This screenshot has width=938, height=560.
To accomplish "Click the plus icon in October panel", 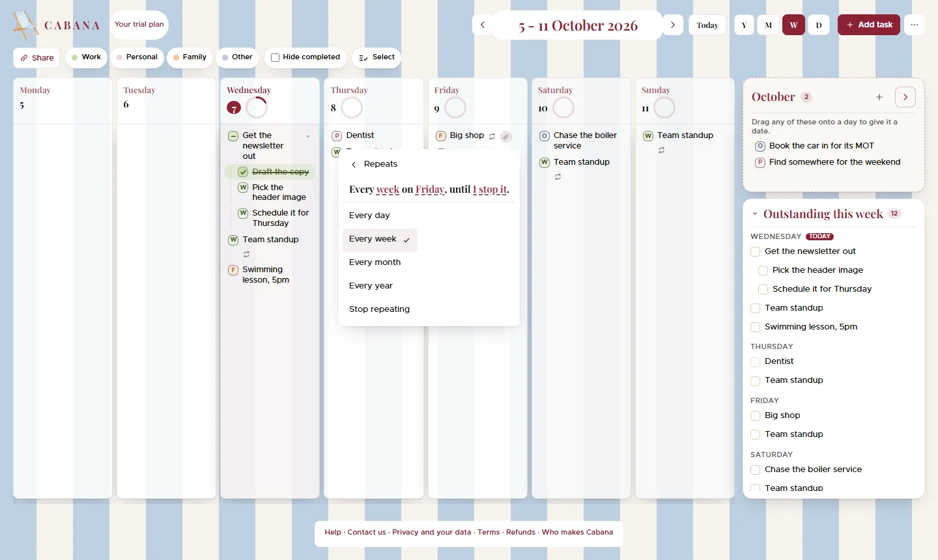I will 879,97.
